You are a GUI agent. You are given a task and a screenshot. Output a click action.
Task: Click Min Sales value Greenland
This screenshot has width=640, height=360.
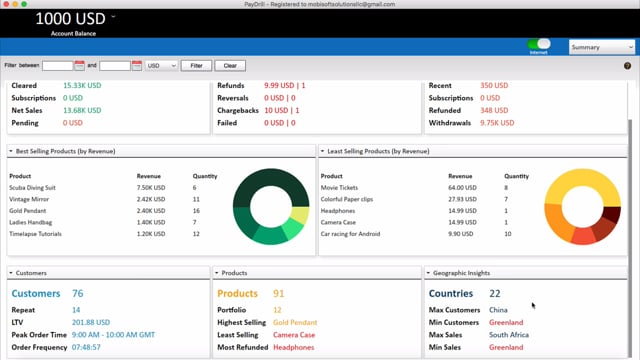tap(506, 347)
